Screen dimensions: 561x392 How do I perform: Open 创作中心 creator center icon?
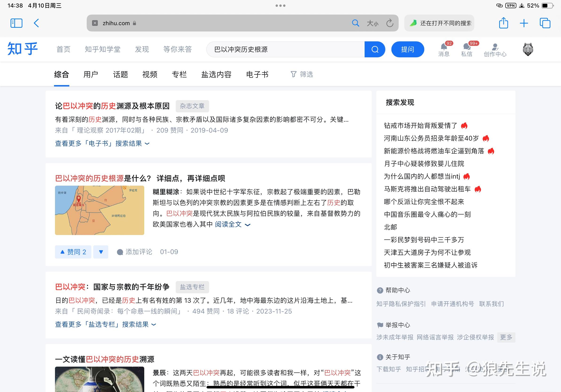click(495, 50)
